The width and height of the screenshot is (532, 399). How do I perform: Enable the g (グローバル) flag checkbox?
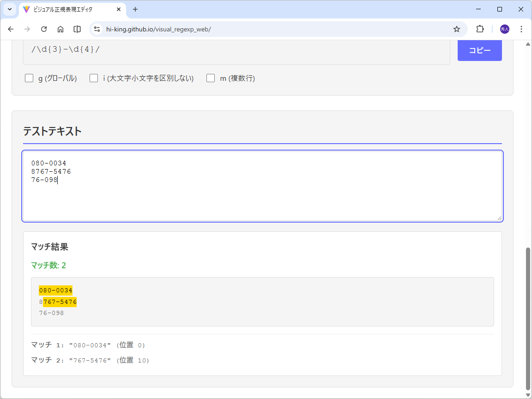click(x=29, y=78)
